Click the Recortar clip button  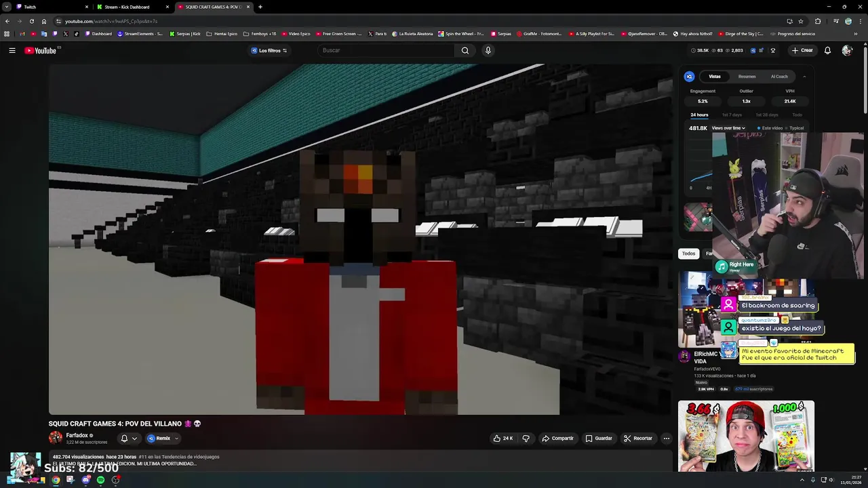click(638, 439)
